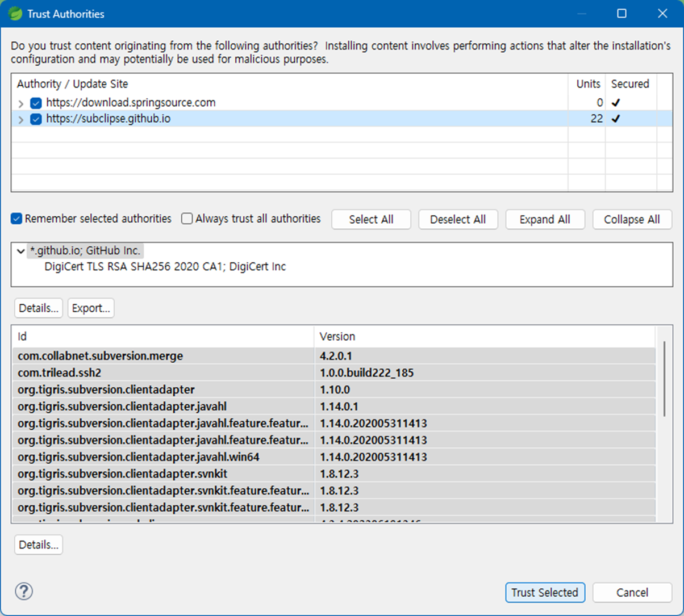The height and width of the screenshot is (616, 684).
Task: Click the Deselect All button
Action: 458,219
